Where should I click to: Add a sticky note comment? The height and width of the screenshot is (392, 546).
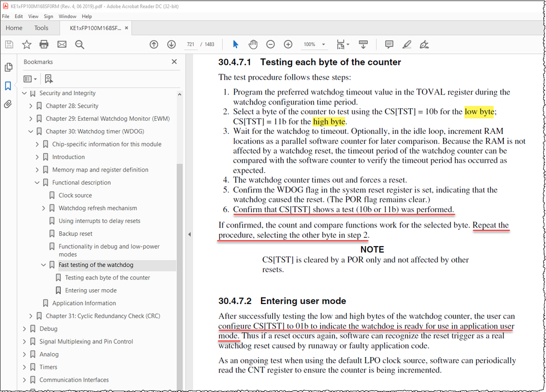coord(390,44)
